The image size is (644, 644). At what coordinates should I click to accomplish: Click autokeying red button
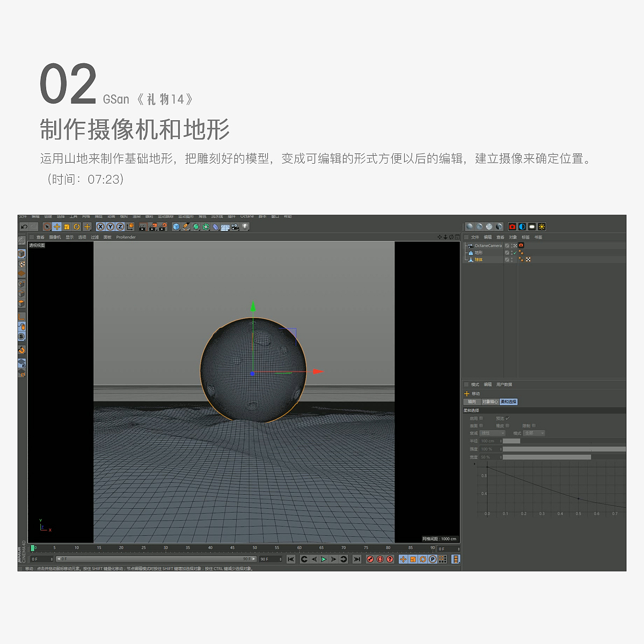tap(380, 559)
